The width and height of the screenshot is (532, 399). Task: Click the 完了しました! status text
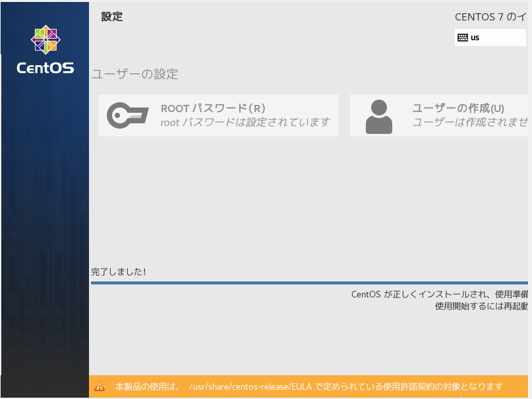pos(119,272)
